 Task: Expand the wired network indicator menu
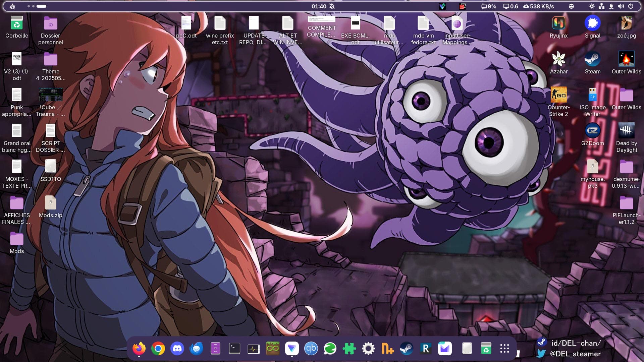coord(601,6)
